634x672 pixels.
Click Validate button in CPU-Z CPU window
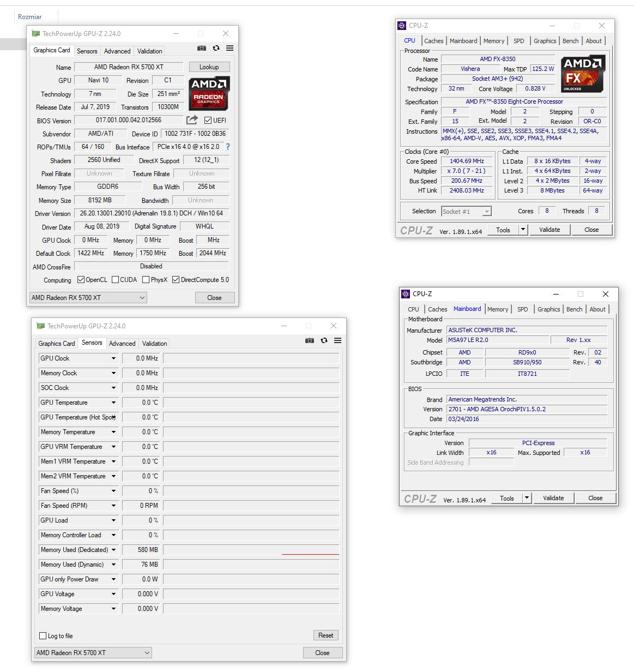pyautogui.click(x=550, y=230)
